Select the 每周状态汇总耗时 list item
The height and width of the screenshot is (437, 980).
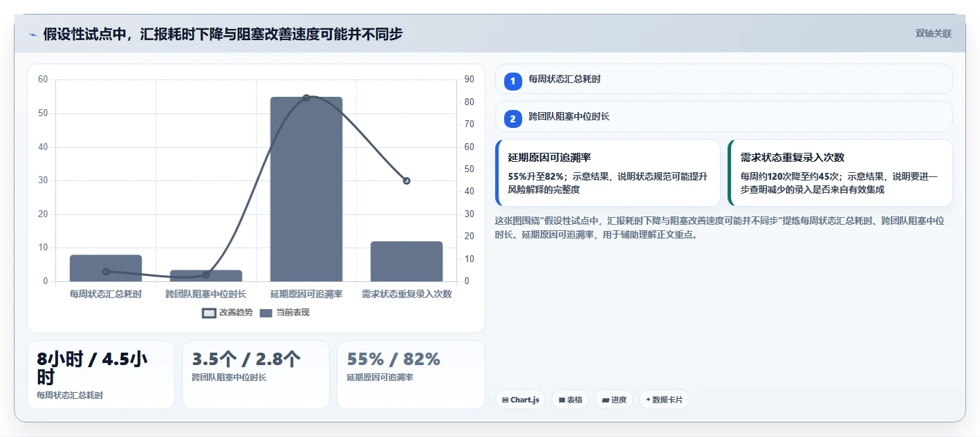(724, 79)
